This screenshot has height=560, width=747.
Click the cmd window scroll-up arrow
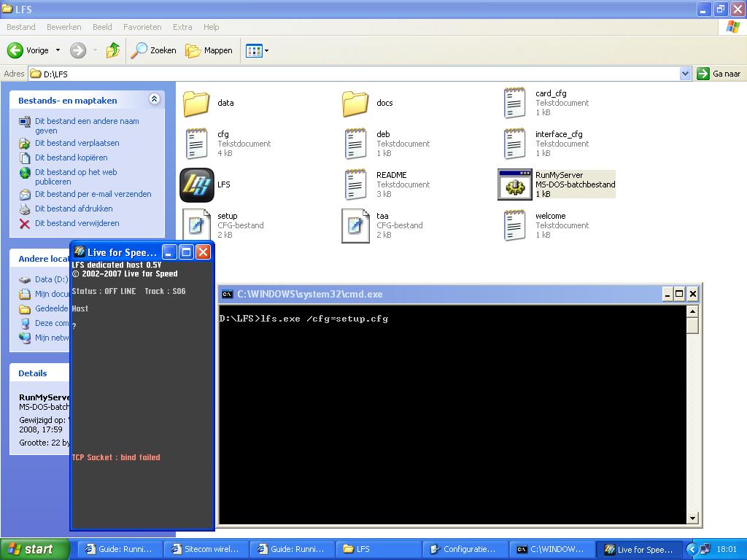pyautogui.click(x=692, y=311)
